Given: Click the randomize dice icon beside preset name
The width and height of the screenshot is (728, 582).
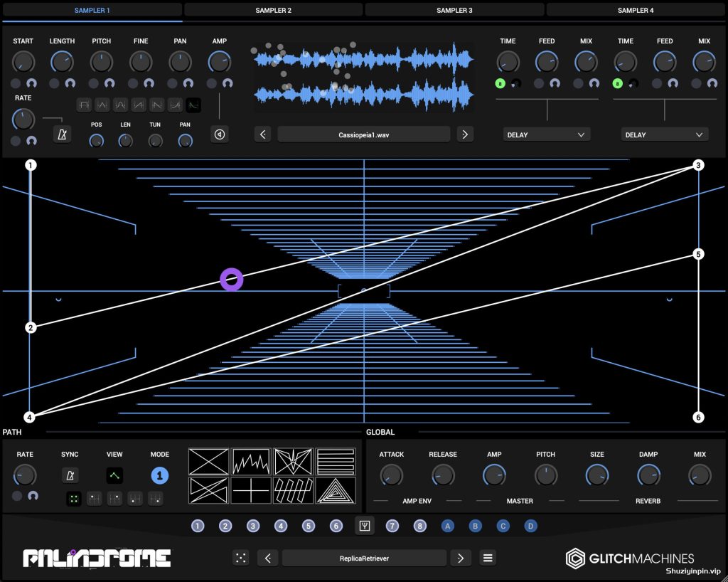Looking at the screenshot, I should point(241,558).
